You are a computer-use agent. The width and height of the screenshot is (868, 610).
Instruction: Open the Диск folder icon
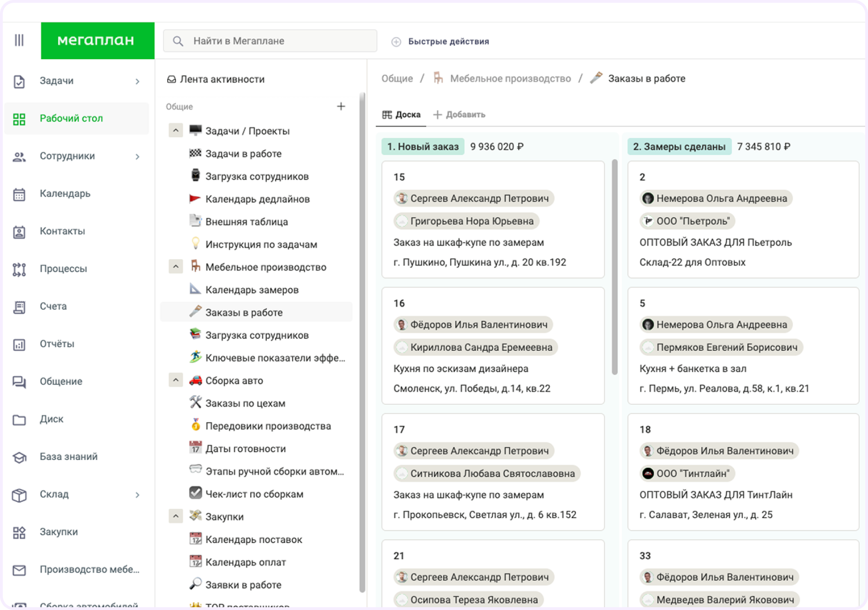[x=19, y=420]
